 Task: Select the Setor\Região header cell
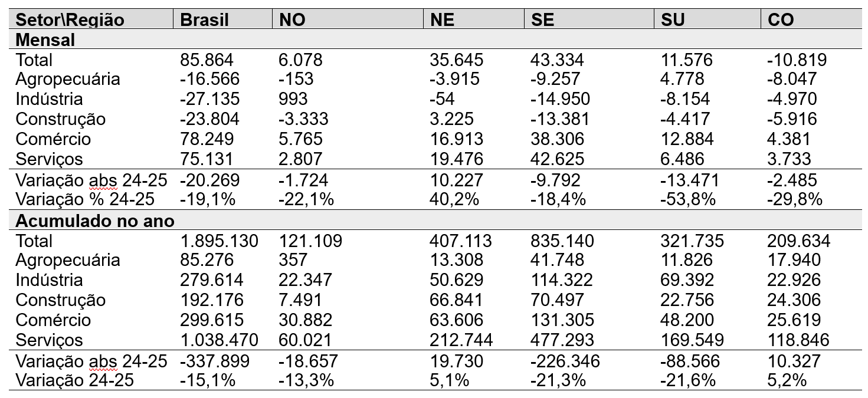70,19
